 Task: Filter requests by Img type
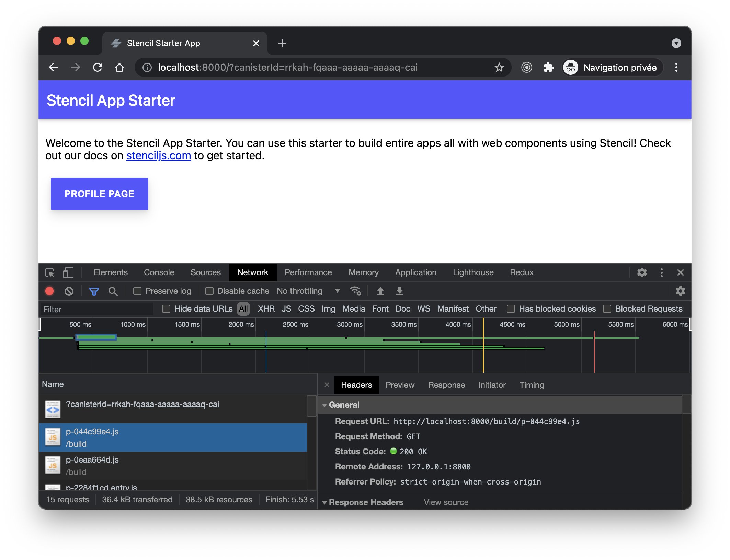pos(328,309)
